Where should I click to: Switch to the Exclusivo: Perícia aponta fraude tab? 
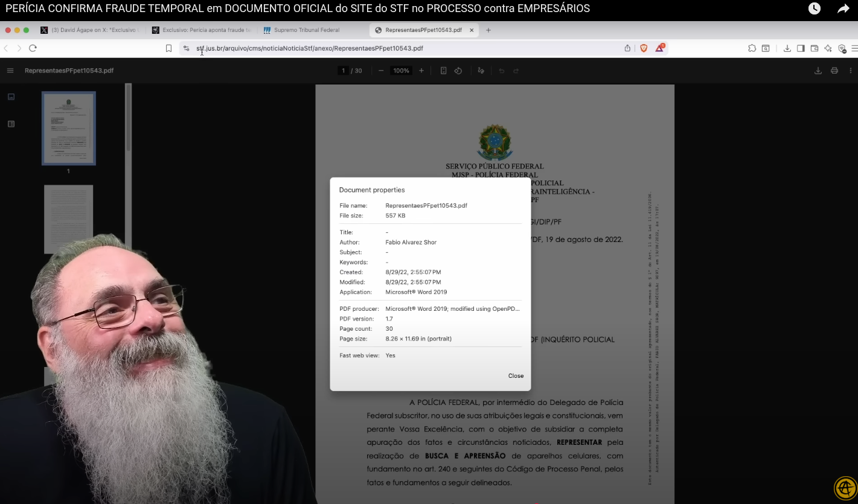pos(201,30)
